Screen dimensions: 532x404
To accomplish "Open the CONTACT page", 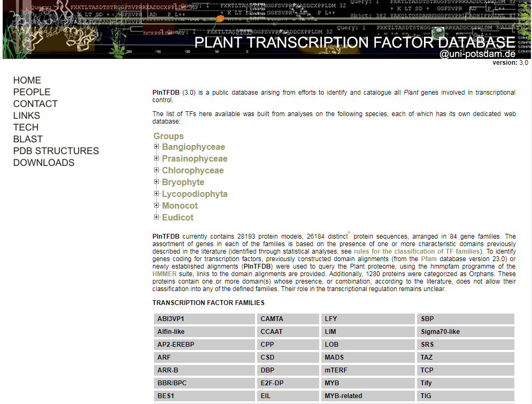I will 36,104.
